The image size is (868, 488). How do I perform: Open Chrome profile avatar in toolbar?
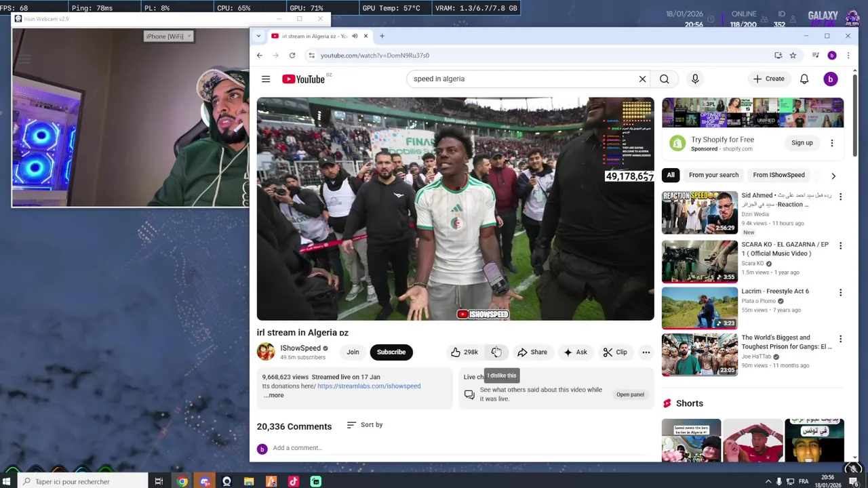[832, 56]
